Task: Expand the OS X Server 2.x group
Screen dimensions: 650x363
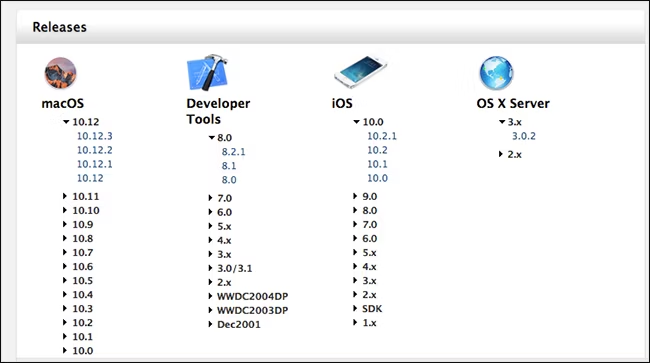Action: (x=501, y=154)
